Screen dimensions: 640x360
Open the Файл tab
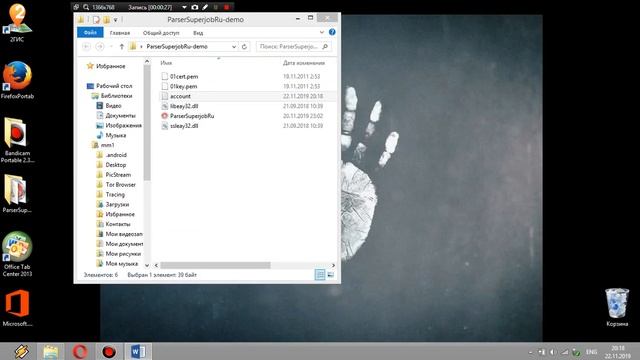tap(90, 33)
